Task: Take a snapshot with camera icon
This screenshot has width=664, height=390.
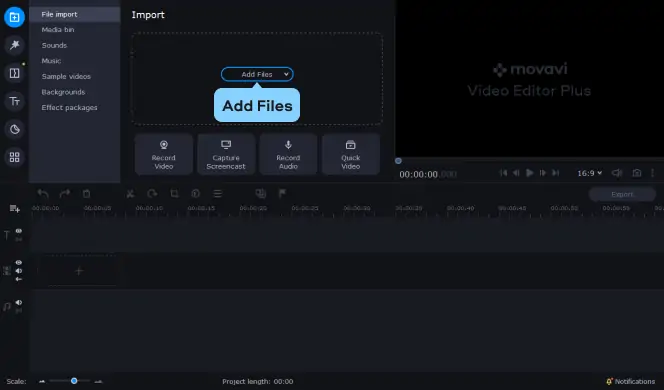Action: click(636, 173)
